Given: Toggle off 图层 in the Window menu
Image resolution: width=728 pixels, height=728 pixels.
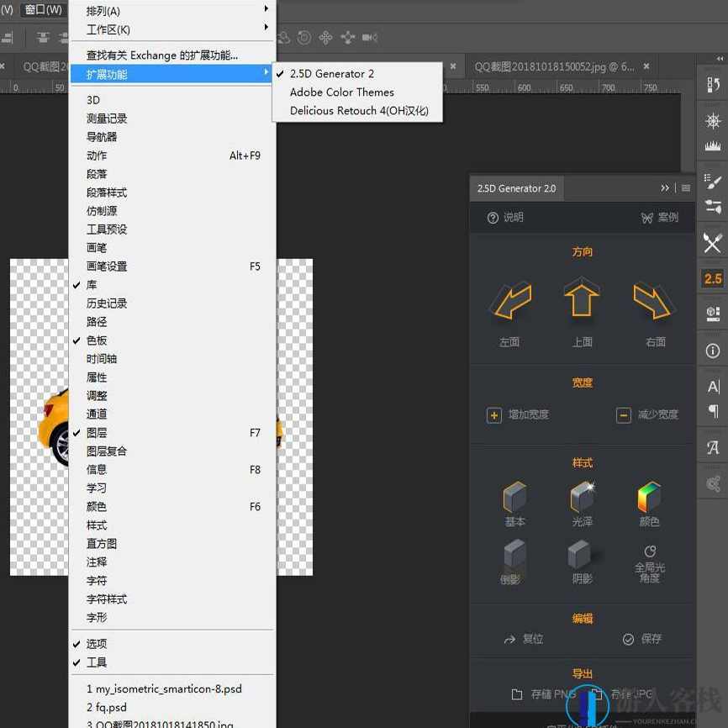Looking at the screenshot, I should pos(96,432).
